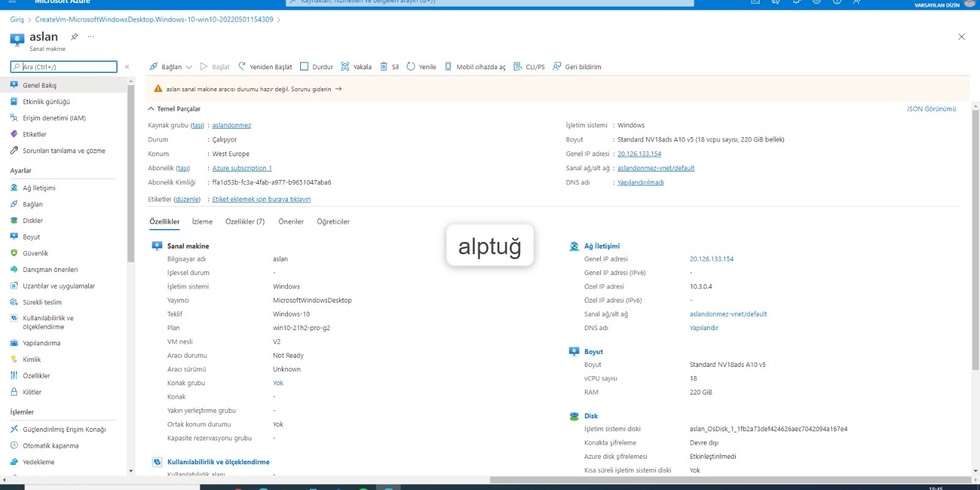This screenshot has width=980, height=490.
Task: Open Etiketler in the sidebar
Action: (35, 134)
